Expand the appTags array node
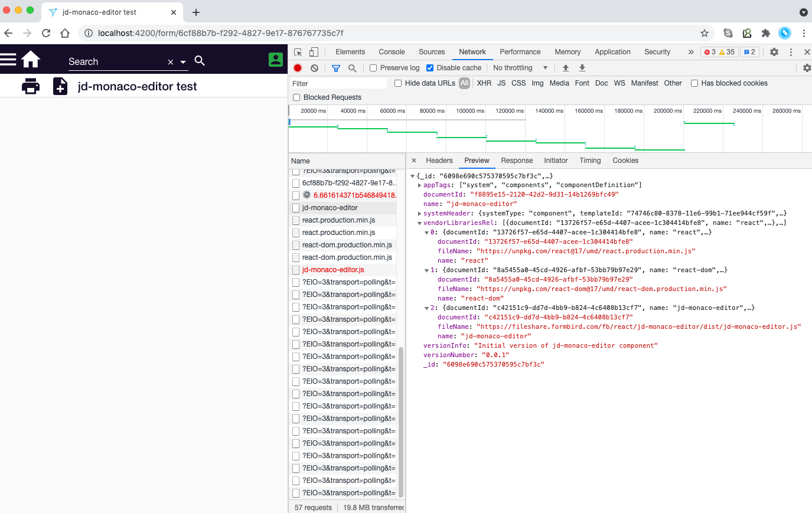This screenshot has width=812, height=513. 420,185
